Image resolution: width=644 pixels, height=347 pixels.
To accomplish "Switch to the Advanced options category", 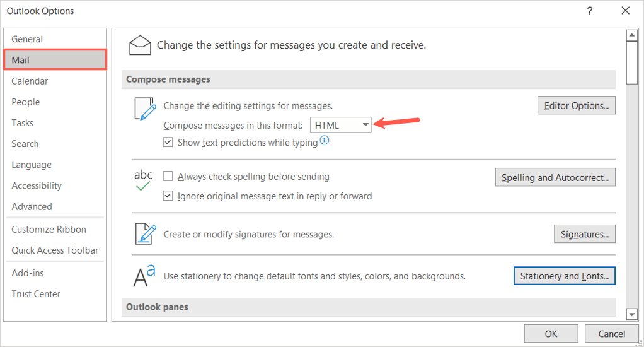I will (x=32, y=206).
